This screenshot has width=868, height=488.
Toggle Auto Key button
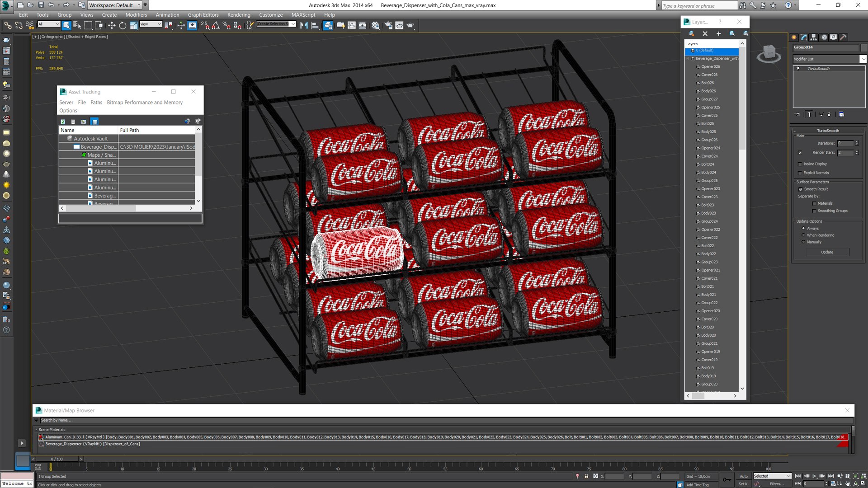tap(744, 476)
